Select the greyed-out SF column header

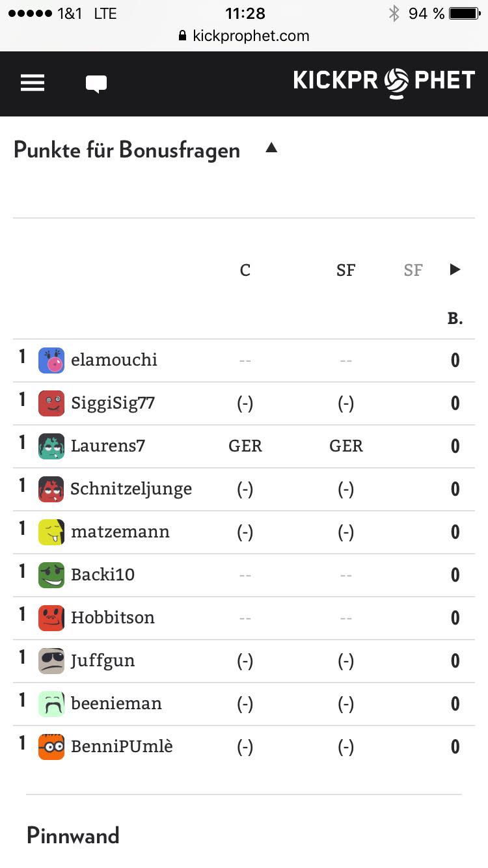coord(413,271)
